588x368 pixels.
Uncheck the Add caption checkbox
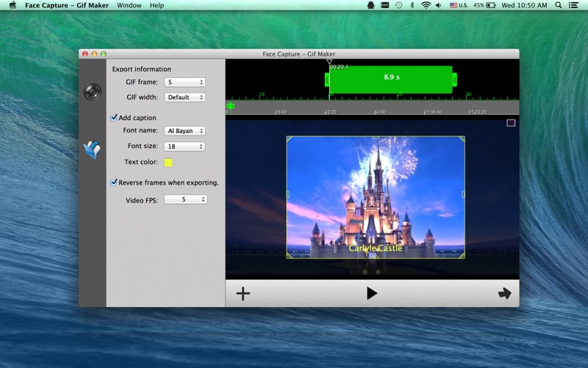coord(114,118)
